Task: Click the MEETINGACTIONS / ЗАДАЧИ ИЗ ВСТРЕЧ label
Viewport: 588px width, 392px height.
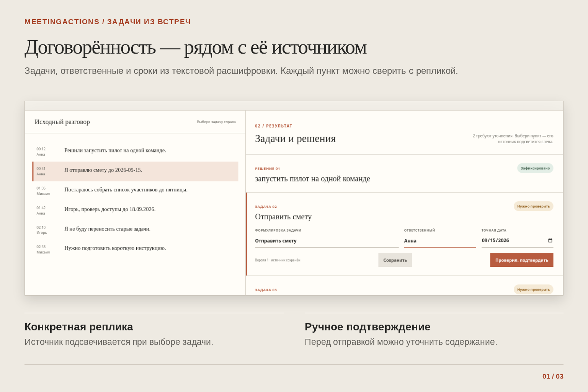Action: pos(108,22)
